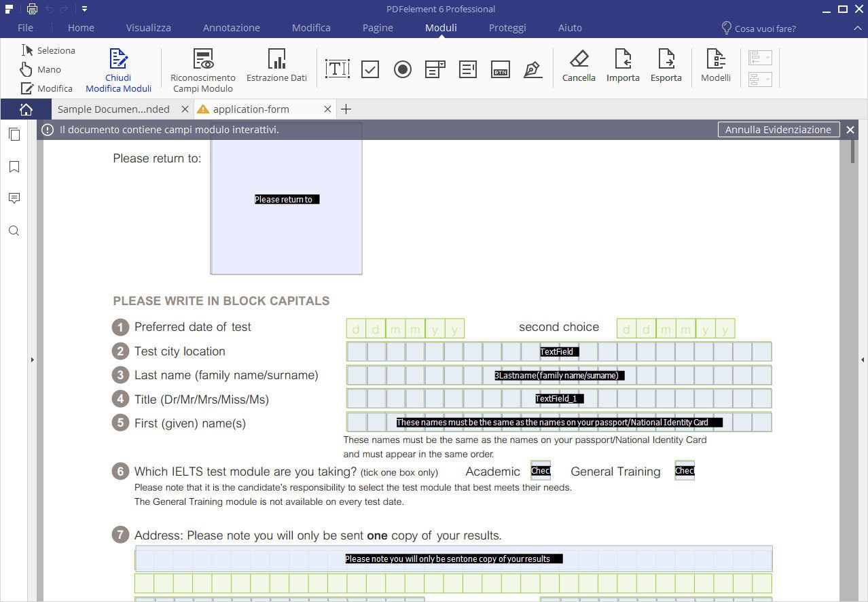The height and width of the screenshot is (602, 868).
Task: Click Annulla Evidenziazione button
Action: pos(778,129)
